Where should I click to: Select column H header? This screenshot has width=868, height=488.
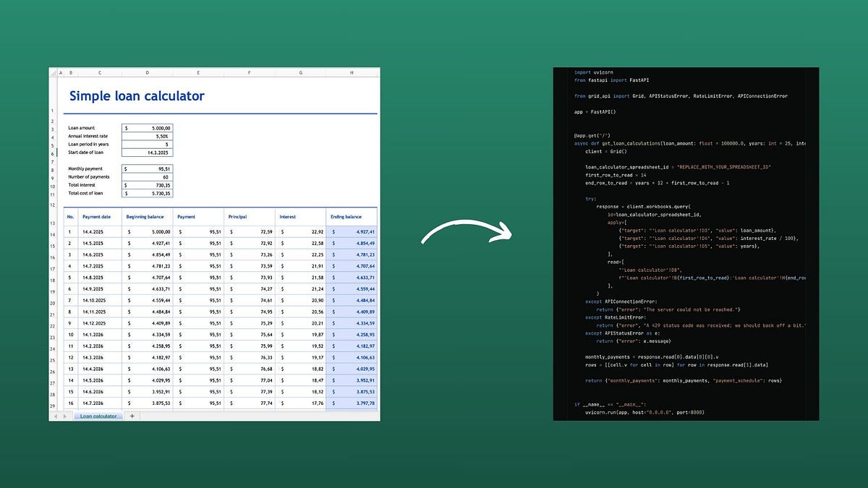pos(352,72)
